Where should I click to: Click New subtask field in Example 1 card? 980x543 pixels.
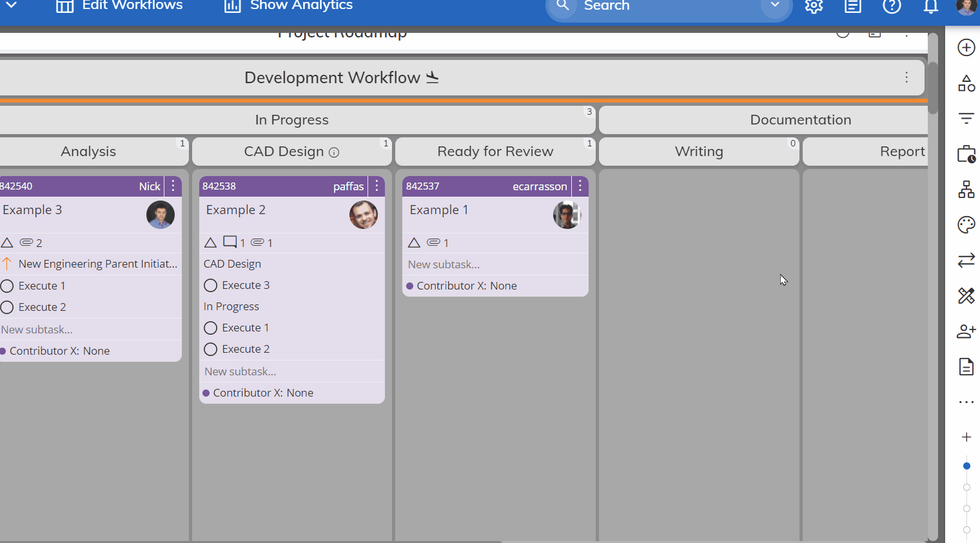444,264
